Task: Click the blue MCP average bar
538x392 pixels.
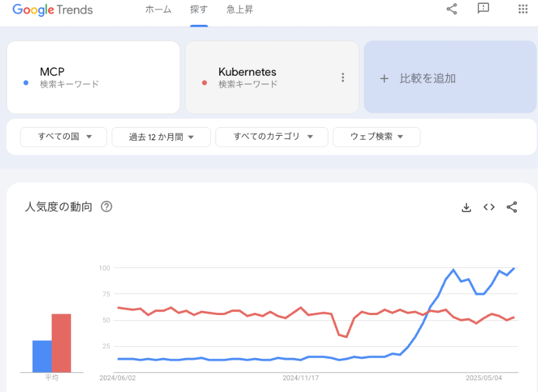Action: point(42,356)
